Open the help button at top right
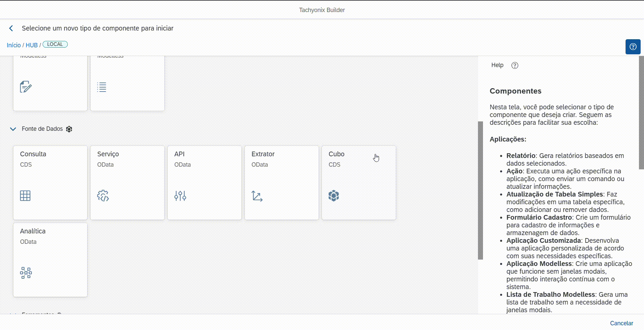This screenshot has width=644, height=330. pos(633,47)
